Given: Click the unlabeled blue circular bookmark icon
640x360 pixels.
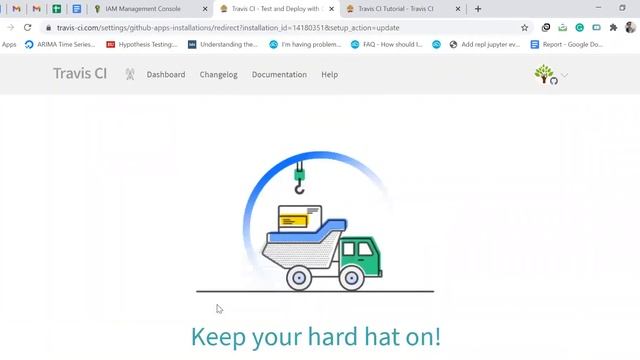Looking at the screenshot, I should (x=436, y=44).
